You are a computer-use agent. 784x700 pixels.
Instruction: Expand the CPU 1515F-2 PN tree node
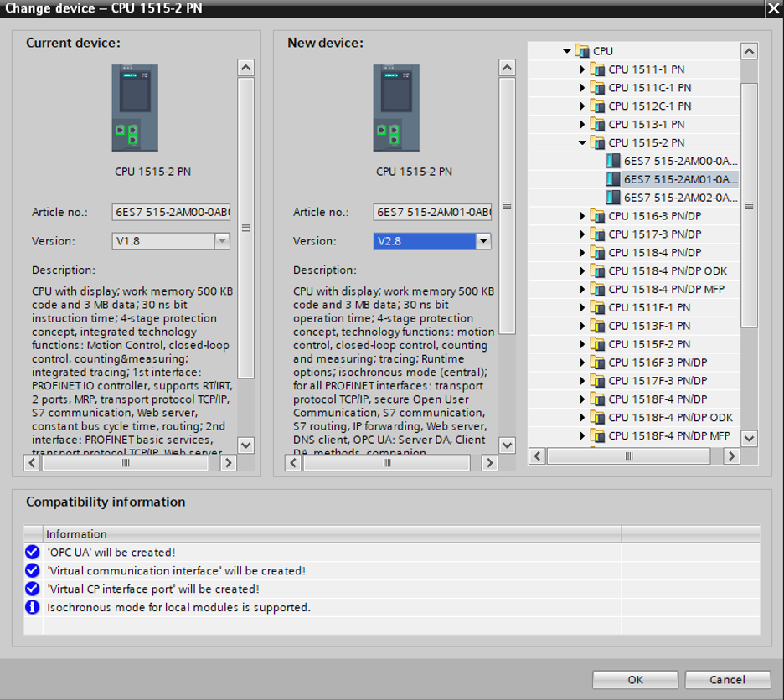(x=582, y=344)
